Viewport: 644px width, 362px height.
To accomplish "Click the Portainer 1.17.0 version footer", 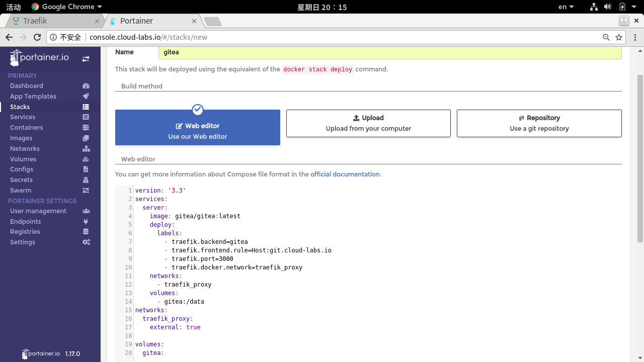I will 51,354.
